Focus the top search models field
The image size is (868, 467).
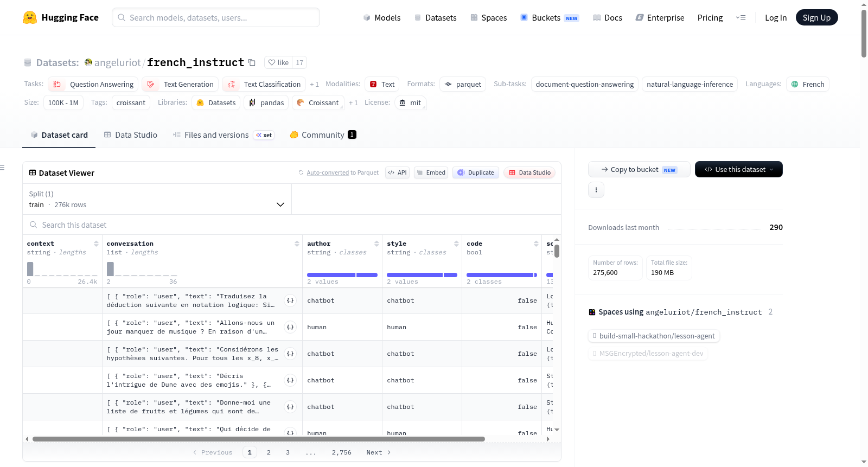pyautogui.click(x=216, y=17)
